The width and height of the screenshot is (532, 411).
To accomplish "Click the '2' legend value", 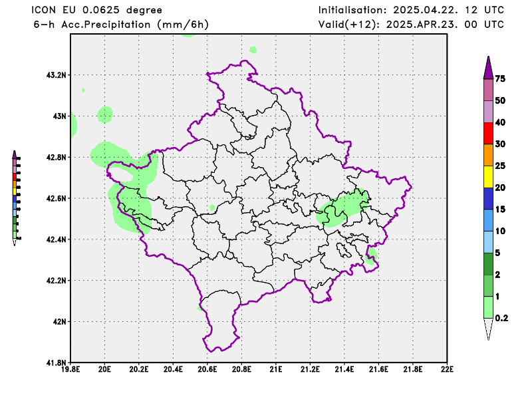I will pyautogui.click(x=497, y=274).
